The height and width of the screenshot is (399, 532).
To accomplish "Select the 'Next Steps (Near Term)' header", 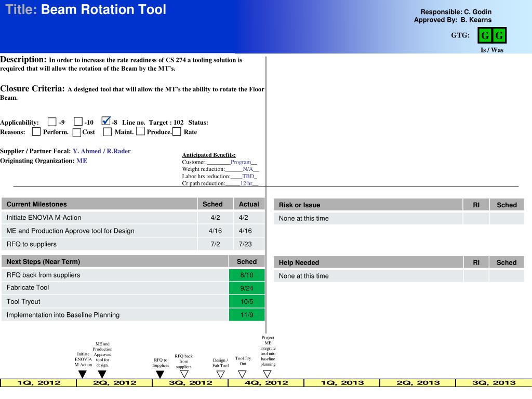I will pyautogui.click(x=115, y=262).
